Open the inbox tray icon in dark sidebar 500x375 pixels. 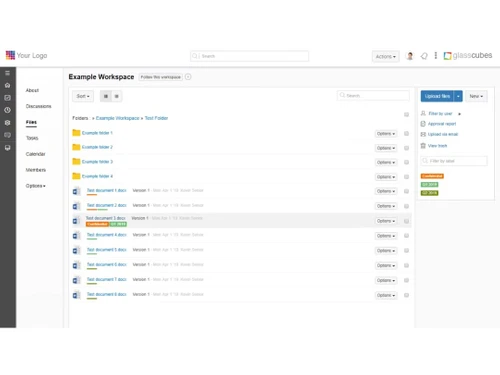pos(7,148)
